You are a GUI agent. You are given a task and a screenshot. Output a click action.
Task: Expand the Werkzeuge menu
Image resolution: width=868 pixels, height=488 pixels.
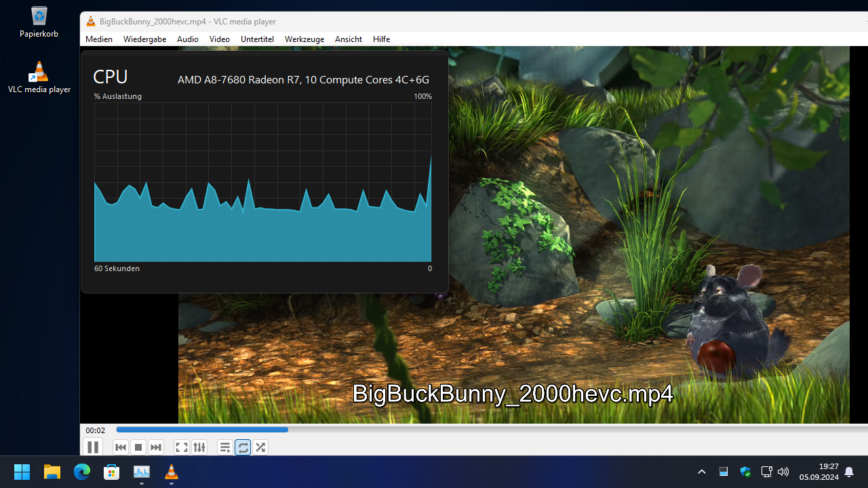click(304, 39)
